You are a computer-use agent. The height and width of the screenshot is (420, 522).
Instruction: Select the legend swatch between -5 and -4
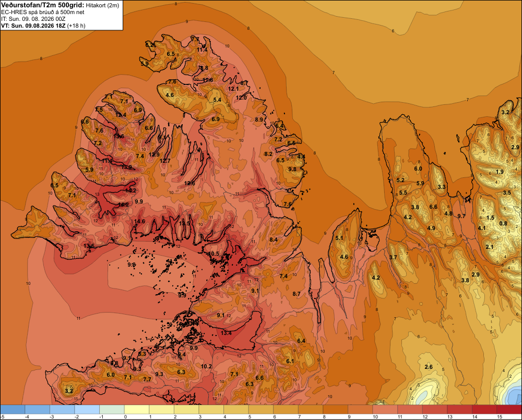[x=13, y=409]
